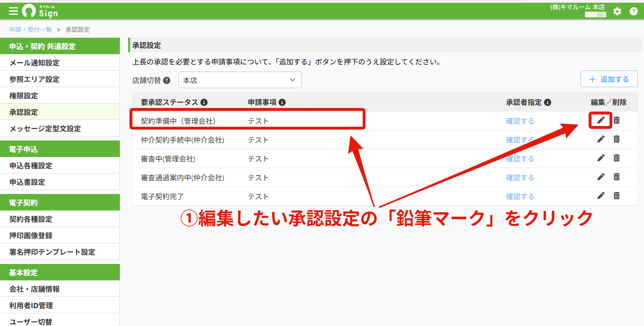644x326 pixels.
Task: Delete 審査通過案内中(仲介会社) row with trash
Action: pyautogui.click(x=617, y=177)
